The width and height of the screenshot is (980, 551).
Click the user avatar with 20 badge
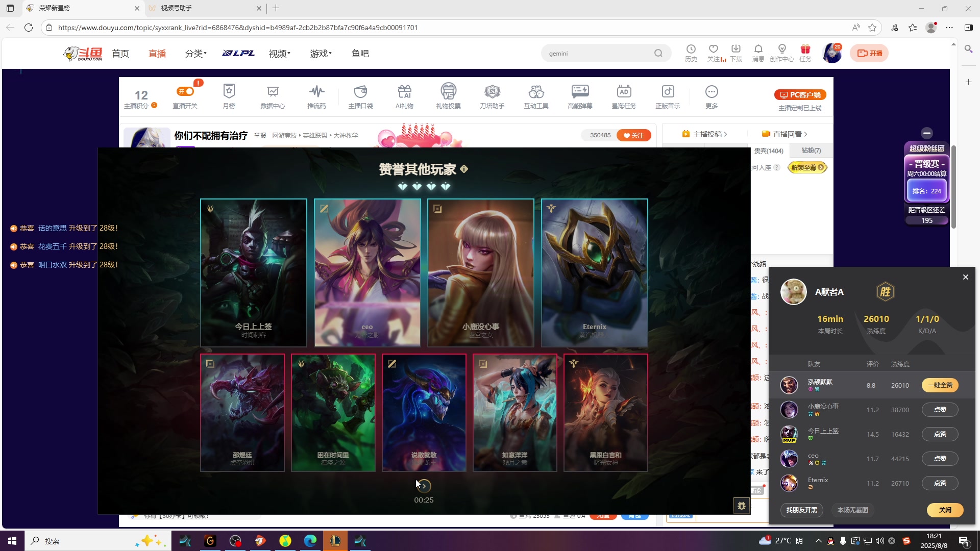point(832,53)
